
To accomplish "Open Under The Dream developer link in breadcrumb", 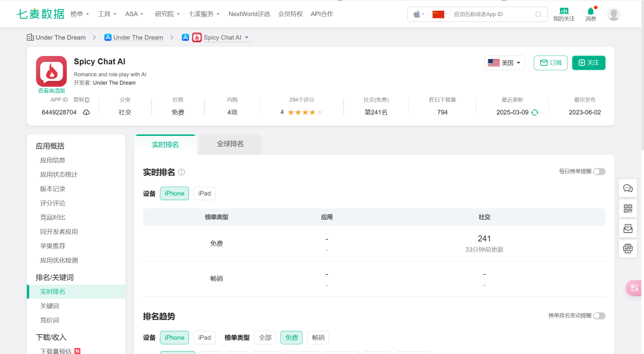I will tap(138, 38).
